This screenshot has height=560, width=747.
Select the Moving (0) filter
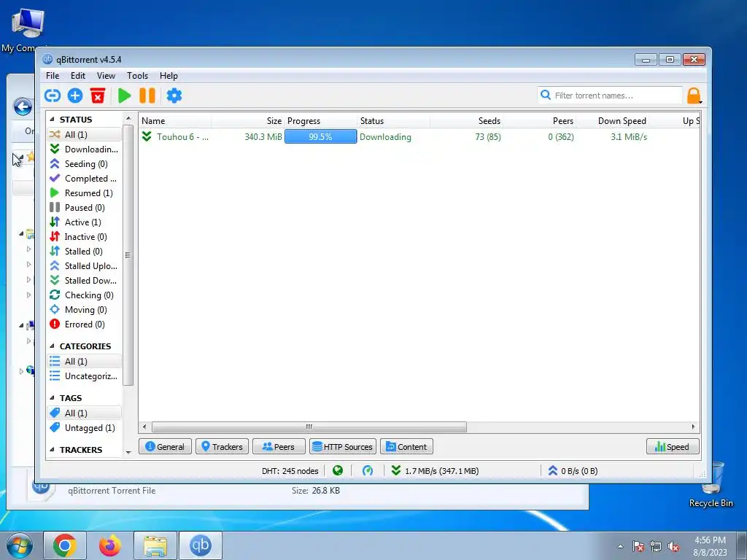point(85,309)
